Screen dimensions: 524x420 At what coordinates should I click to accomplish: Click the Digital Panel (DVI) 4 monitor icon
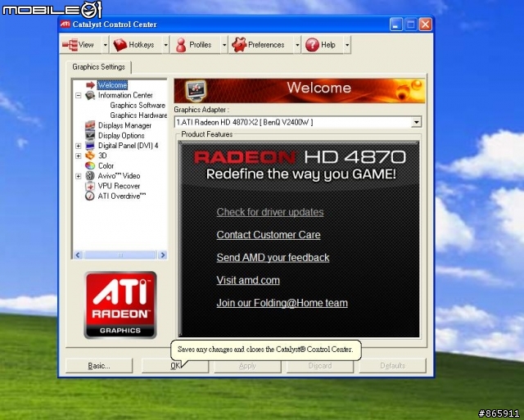(89, 146)
